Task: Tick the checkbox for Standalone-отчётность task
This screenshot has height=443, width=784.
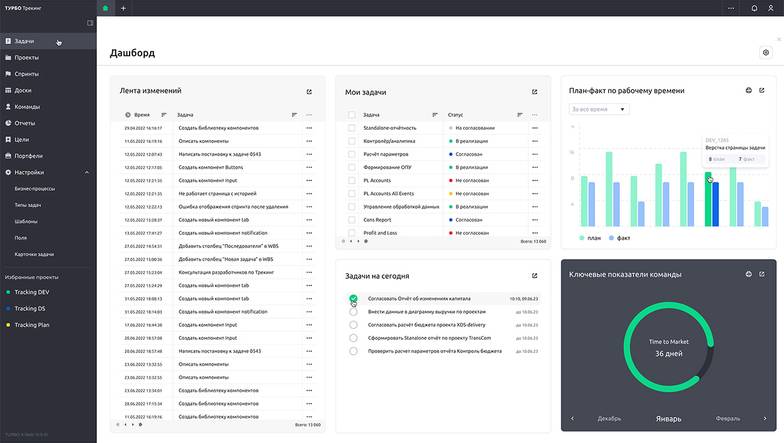Action: pyautogui.click(x=351, y=128)
